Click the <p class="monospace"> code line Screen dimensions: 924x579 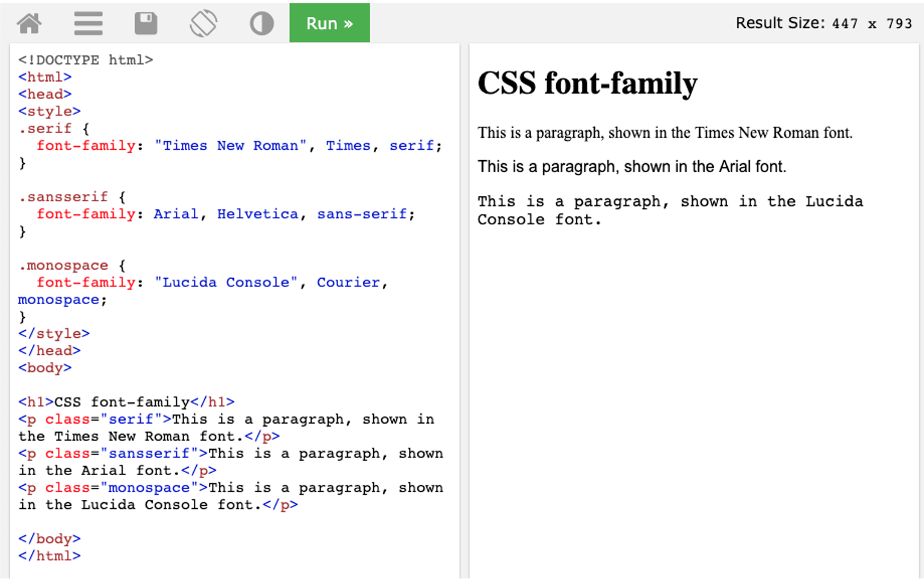tap(231, 496)
